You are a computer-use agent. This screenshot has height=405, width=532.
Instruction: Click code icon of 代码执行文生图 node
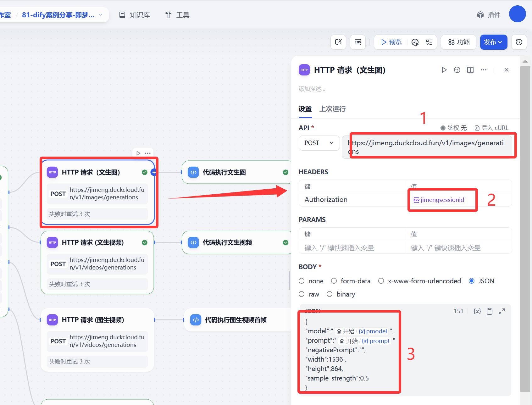click(193, 172)
